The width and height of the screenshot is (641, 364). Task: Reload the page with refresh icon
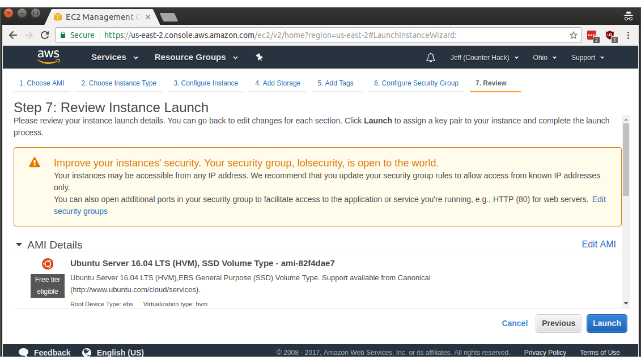[x=45, y=35]
